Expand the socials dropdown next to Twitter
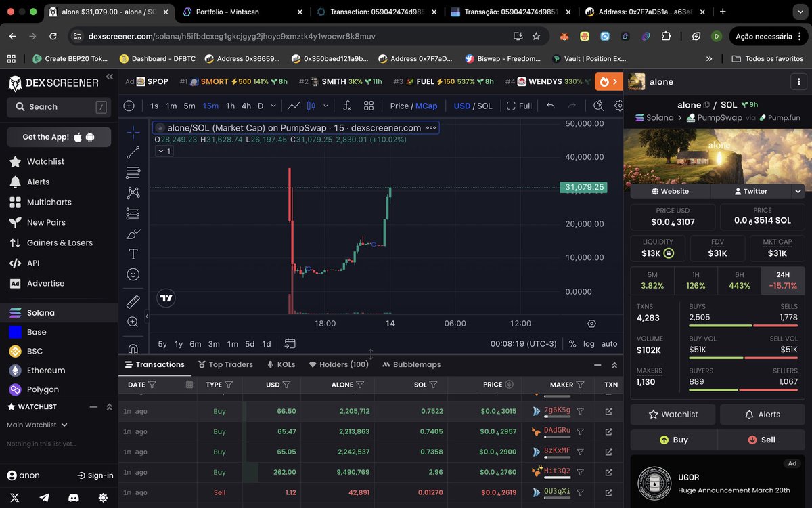 click(x=798, y=191)
